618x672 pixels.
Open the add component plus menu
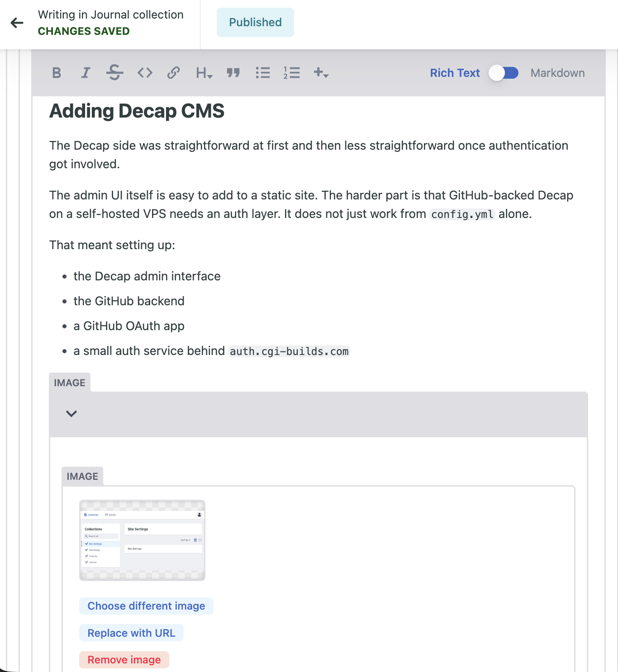(x=321, y=73)
